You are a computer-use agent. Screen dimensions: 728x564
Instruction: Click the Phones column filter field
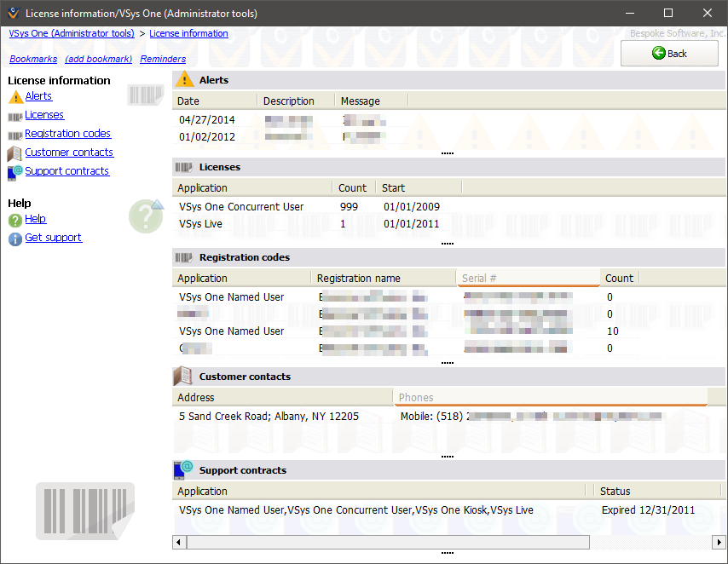(x=550, y=397)
